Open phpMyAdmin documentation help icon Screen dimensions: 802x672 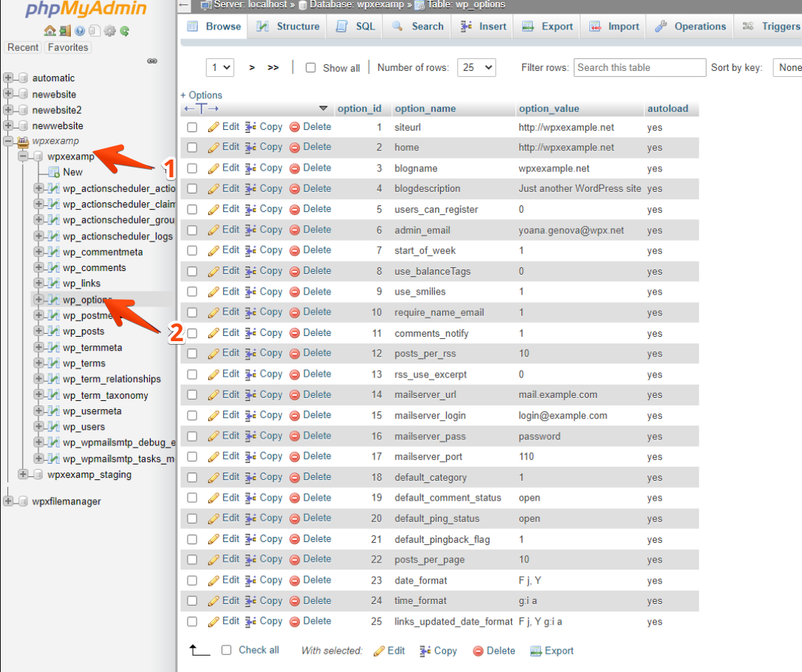coord(80,31)
